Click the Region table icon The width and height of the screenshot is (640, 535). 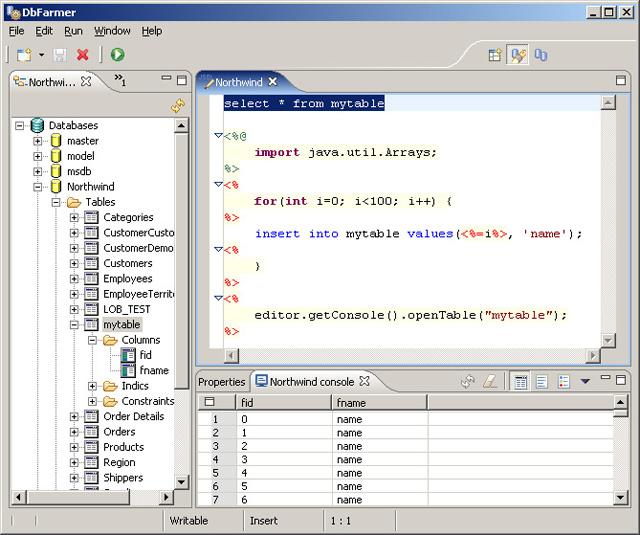point(91,462)
